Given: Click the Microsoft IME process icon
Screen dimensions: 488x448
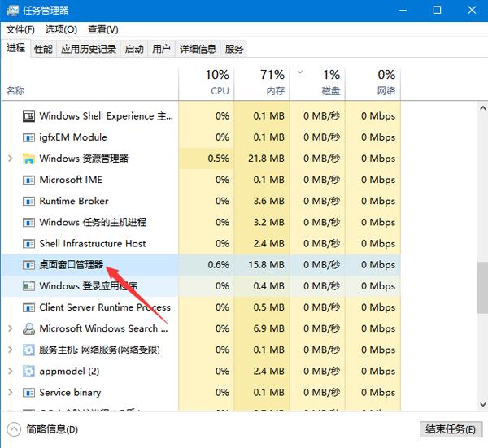Looking at the screenshot, I should click(x=28, y=181).
